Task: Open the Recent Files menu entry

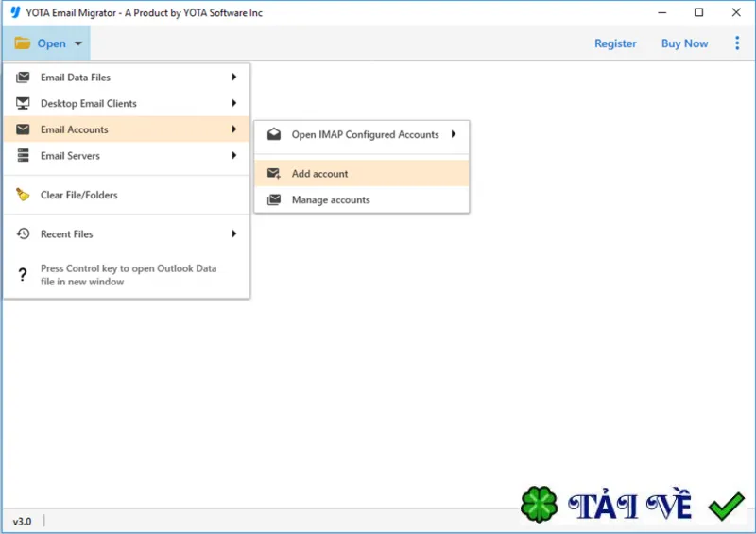Action: (127, 234)
